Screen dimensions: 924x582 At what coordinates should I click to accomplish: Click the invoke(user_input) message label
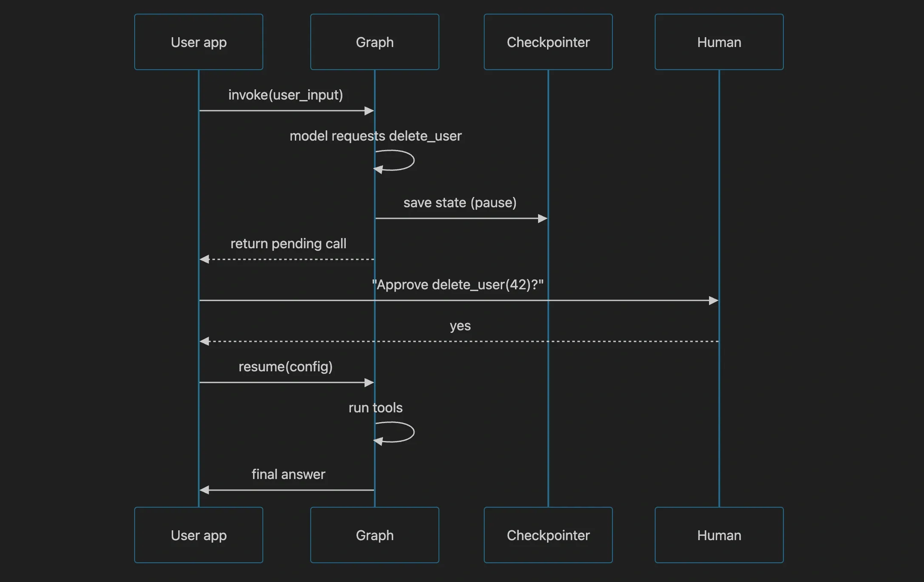coord(285,95)
